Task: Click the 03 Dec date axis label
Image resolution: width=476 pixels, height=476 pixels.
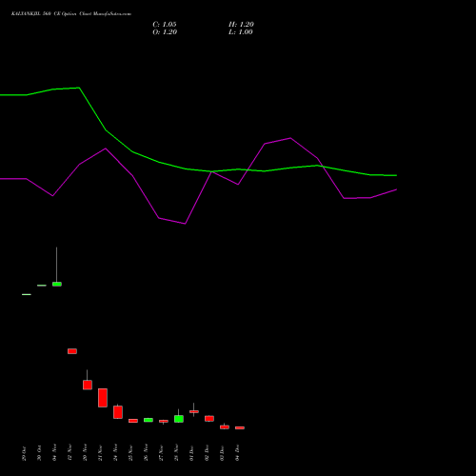Action: coord(223,453)
